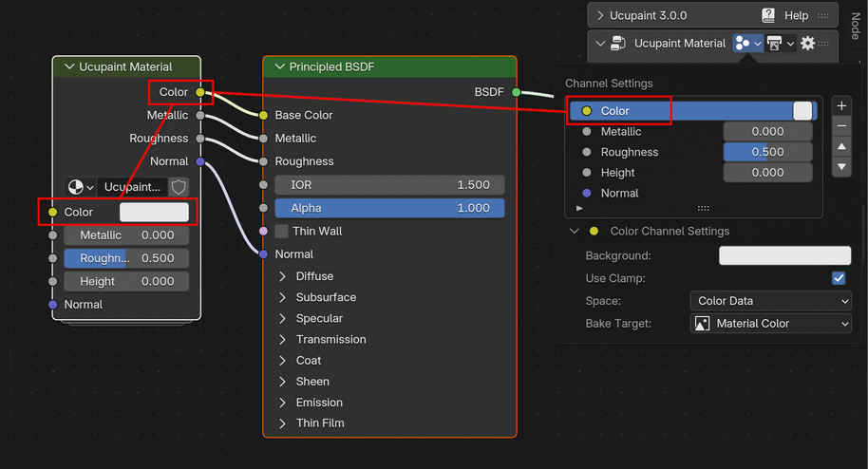Screen dimensions: 868x469
Task: Click the node group sphere icon in the Ucupaint Material node
Action: tap(80, 187)
